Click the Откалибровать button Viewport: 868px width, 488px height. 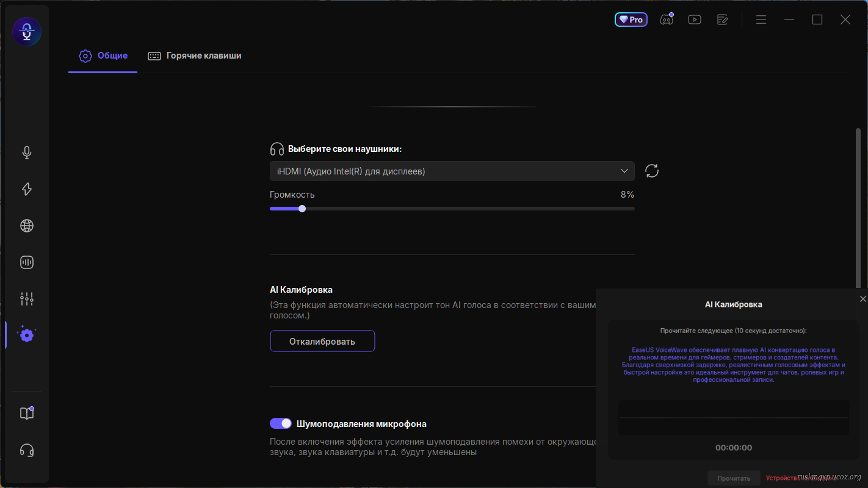(322, 341)
